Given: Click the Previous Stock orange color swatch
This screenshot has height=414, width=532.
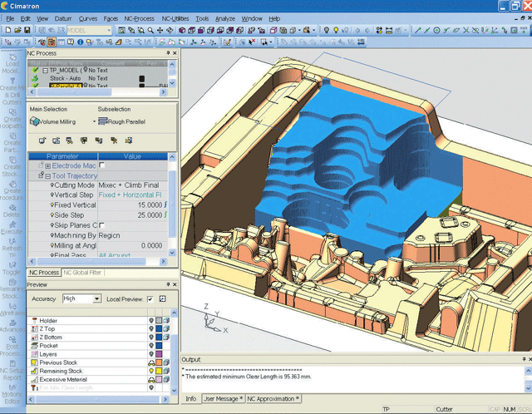Looking at the screenshot, I should point(158,362).
